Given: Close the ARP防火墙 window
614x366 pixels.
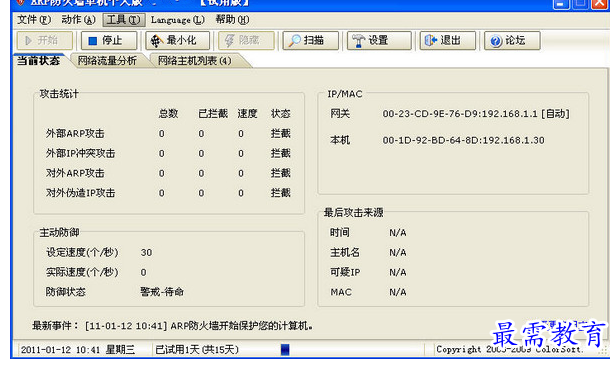Looking at the screenshot, I should (599, 4).
